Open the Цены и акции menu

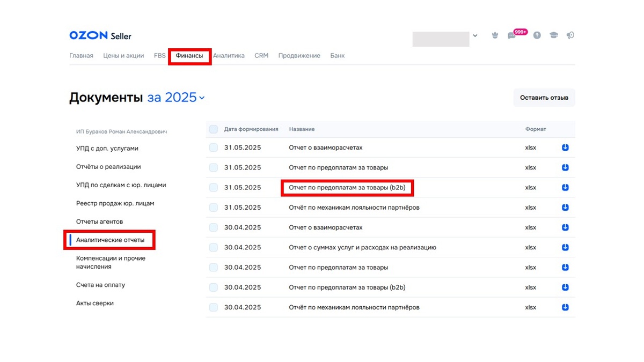click(x=123, y=56)
